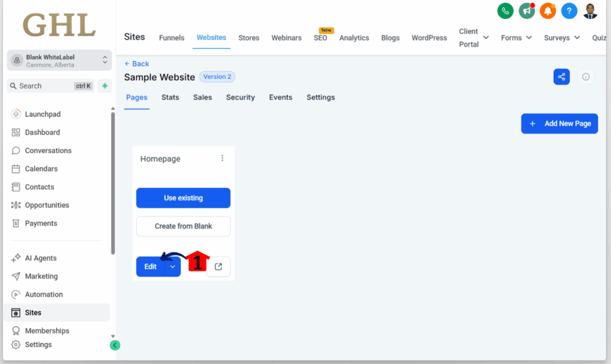Image resolution: width=611 pixels, height=364 pixels.
Task: Open the Homepage three-dot options menu
Action: (223, 158)
